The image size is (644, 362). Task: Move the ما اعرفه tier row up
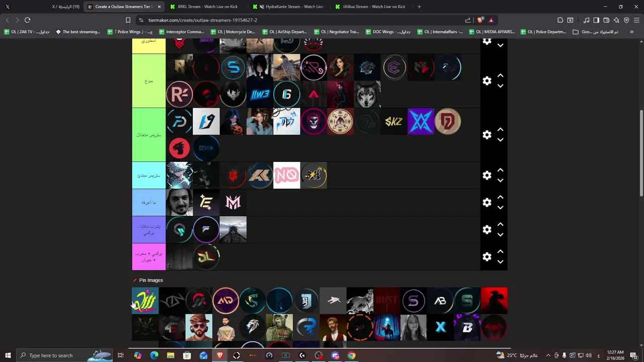pyautogui.click(x=500, y=197)
